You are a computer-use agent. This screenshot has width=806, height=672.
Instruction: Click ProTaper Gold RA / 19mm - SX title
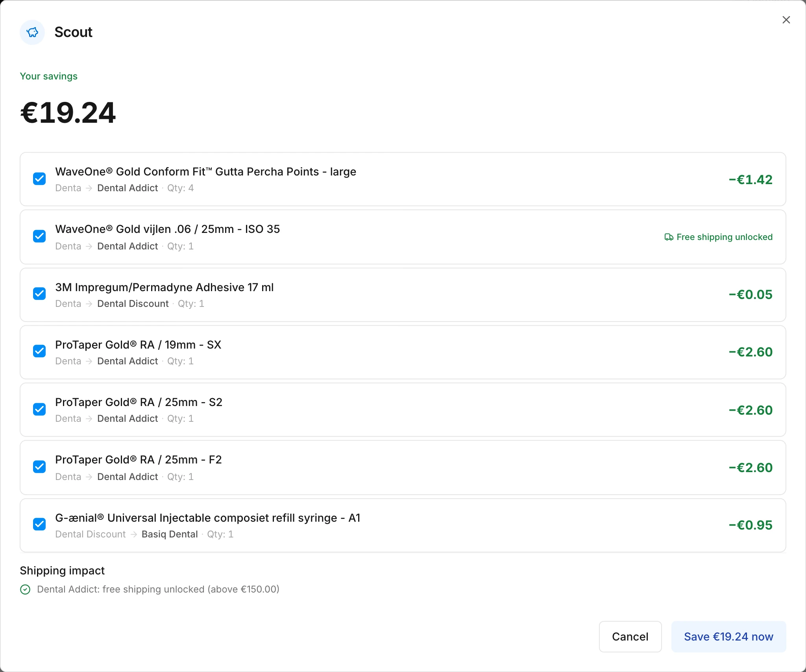pyautogui.click(x=138, y=345)
